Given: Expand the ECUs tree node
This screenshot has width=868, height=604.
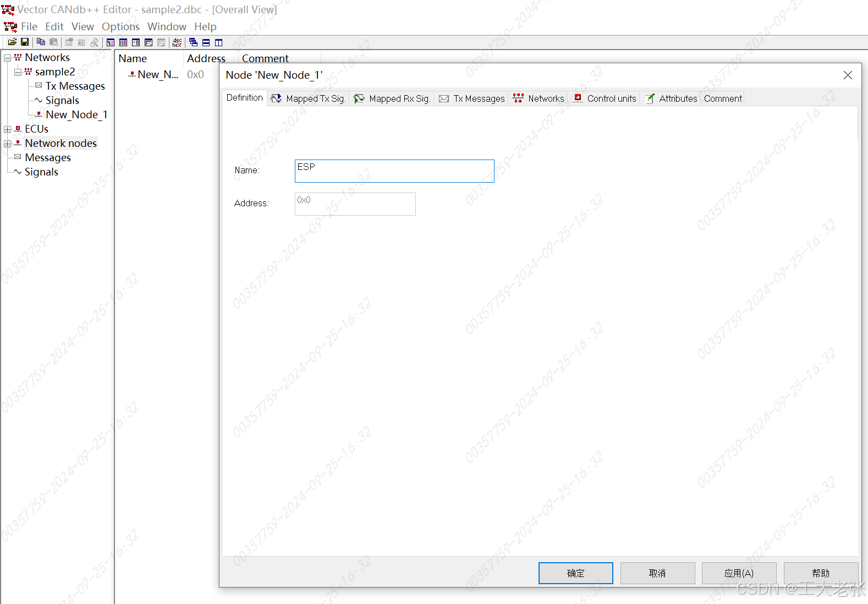Looking at the screenshot, I should pyautogui.click(x=7, y=129).
